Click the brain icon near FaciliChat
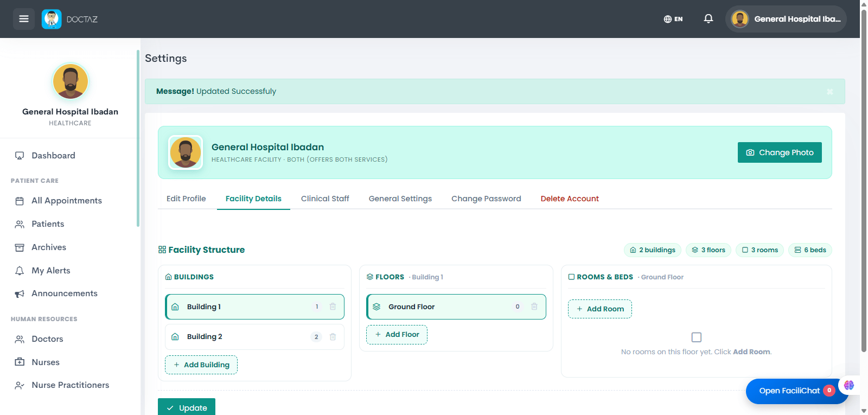 (x=849, y=385)
